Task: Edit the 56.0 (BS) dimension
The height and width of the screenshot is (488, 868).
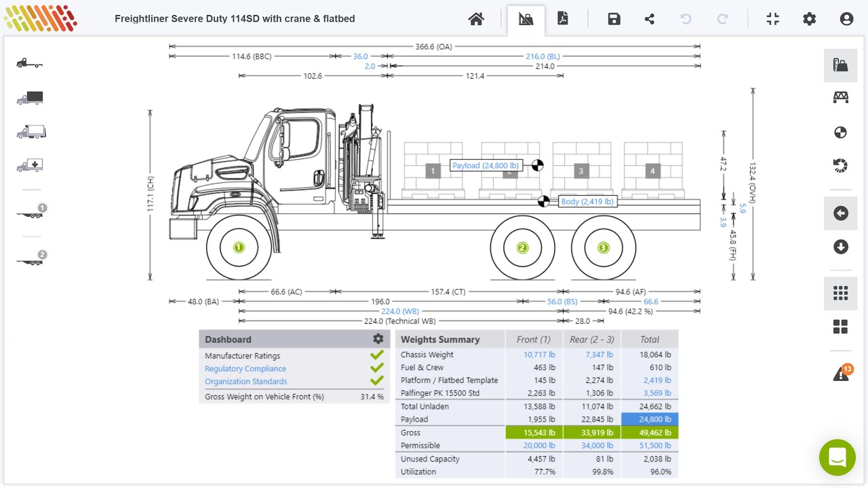Action: [x=562, y=302]
